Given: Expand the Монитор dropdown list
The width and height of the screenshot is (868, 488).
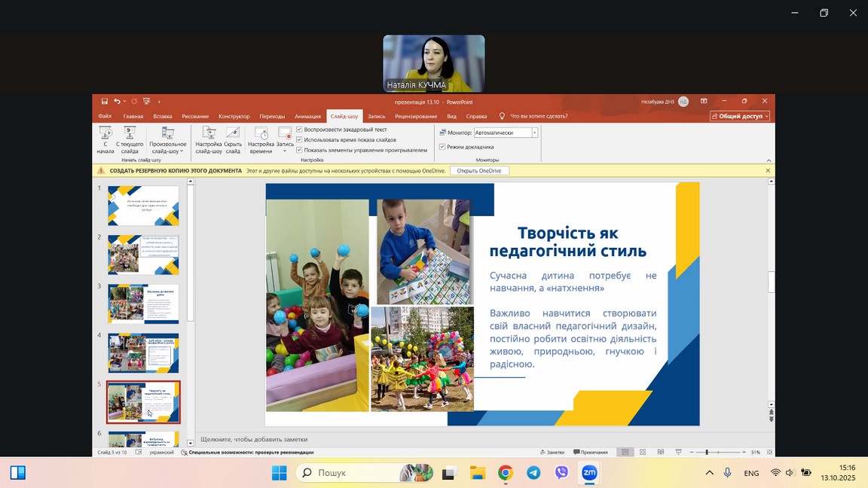Looking at the screenshot, I should coord(535,133).
